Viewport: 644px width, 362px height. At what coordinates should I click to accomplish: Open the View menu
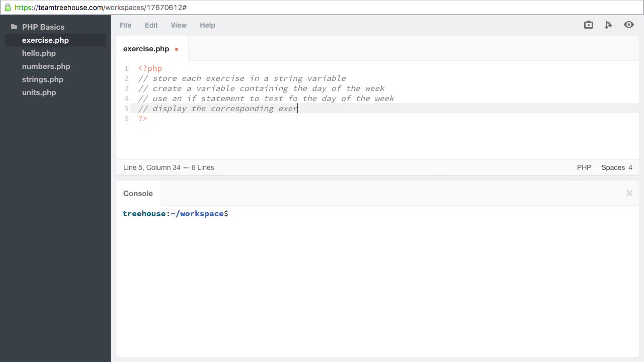pyautogui.click(x=179, y=25)
